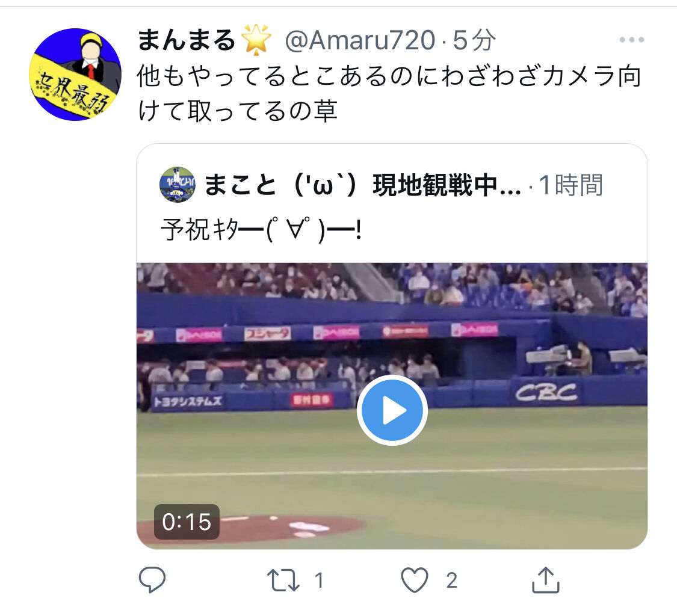This screenshot has width=677, height=616.
Task: Click the main tweet text ending in 草
Action: (x=389, y=93)
